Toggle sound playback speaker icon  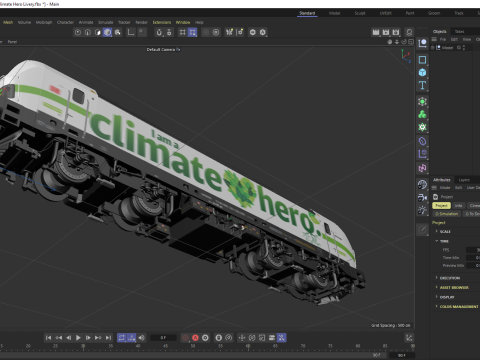(x=142, y=338)
